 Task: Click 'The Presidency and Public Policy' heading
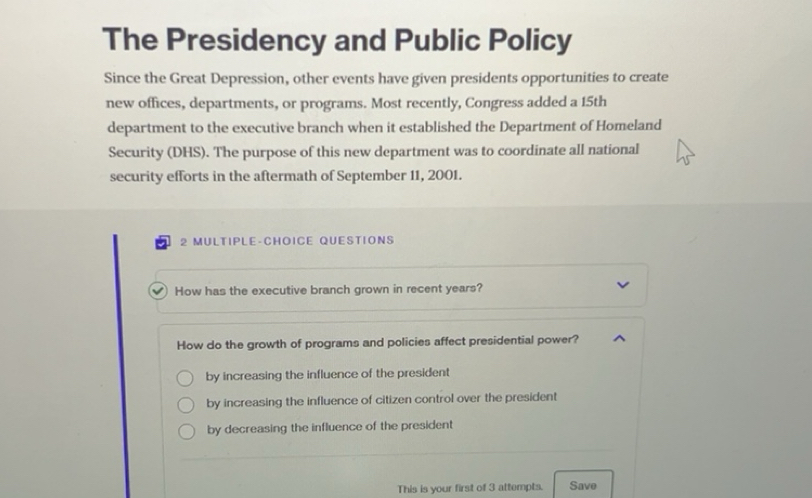tap(337, 41)
